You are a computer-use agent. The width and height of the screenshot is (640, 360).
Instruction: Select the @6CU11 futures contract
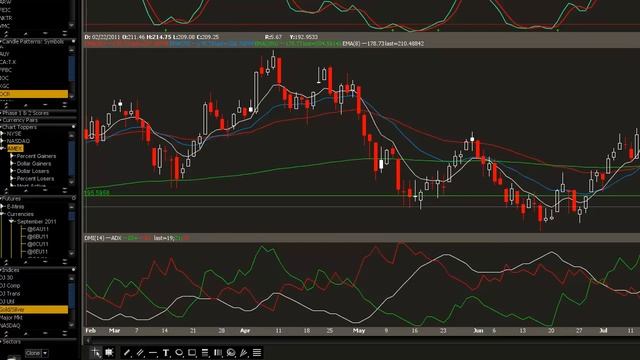point(38,244)
